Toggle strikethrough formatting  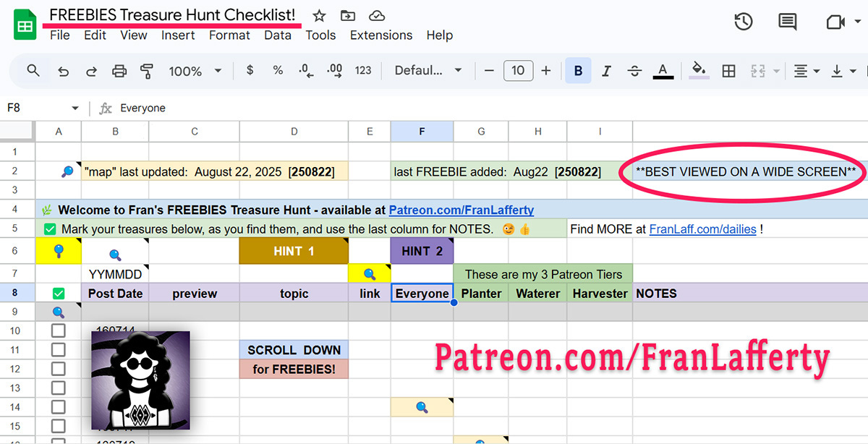pos(634,70)
